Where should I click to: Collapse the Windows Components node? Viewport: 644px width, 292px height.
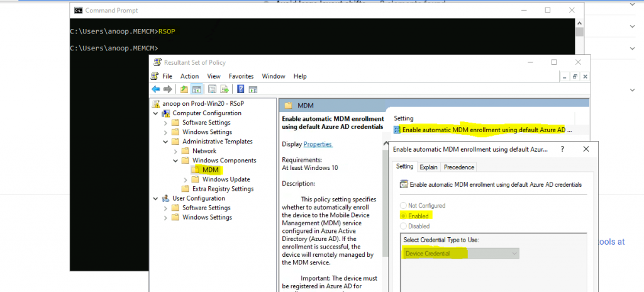[176, 160]
